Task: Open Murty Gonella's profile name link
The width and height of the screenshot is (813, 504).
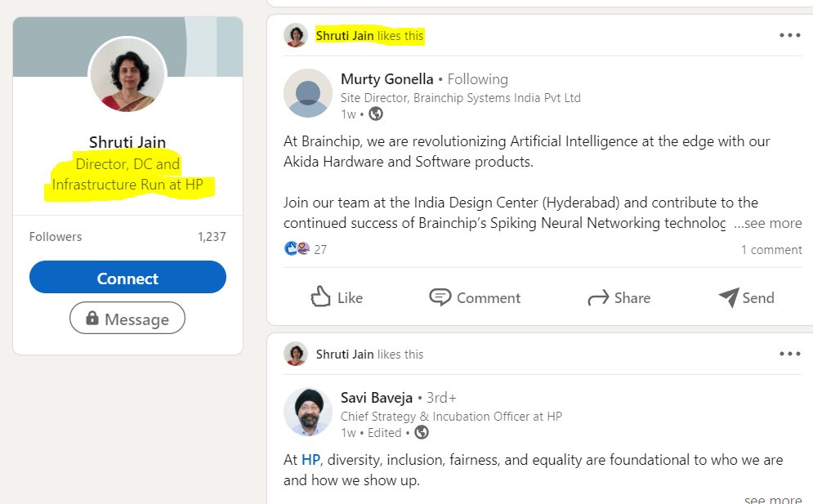Action: tap(386, 79)
